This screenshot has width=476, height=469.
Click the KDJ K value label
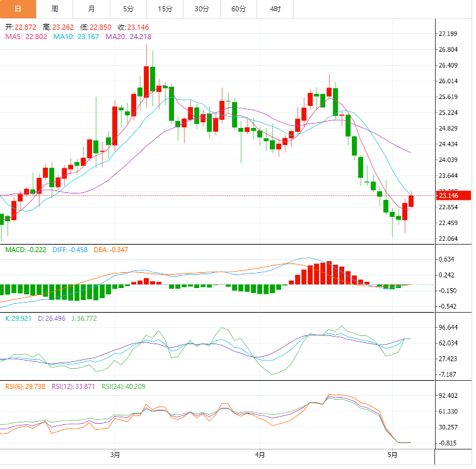(x=18, y=318)
